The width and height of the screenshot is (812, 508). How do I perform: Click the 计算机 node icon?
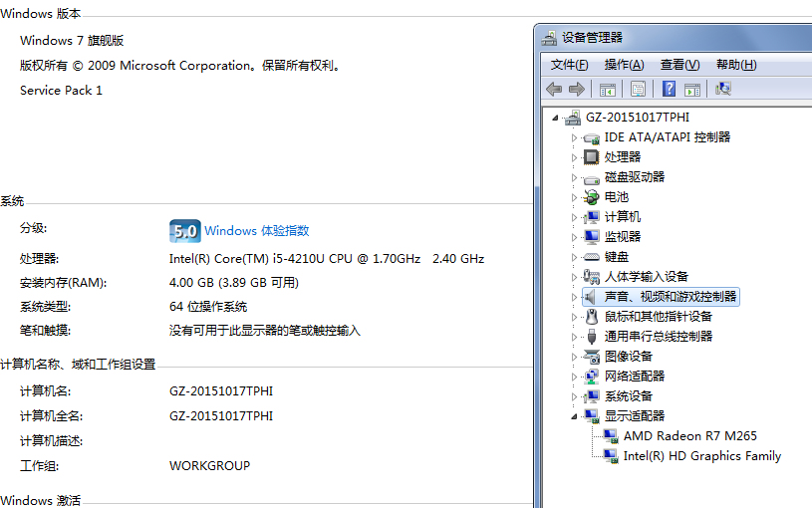[x=591, y=217]
